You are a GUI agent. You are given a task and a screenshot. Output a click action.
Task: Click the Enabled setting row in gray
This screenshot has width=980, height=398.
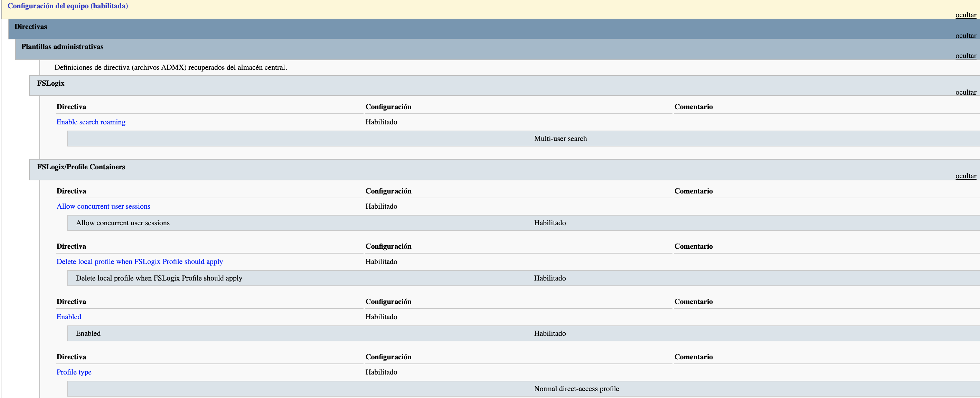pyautogui.click(x=88, y=334)
